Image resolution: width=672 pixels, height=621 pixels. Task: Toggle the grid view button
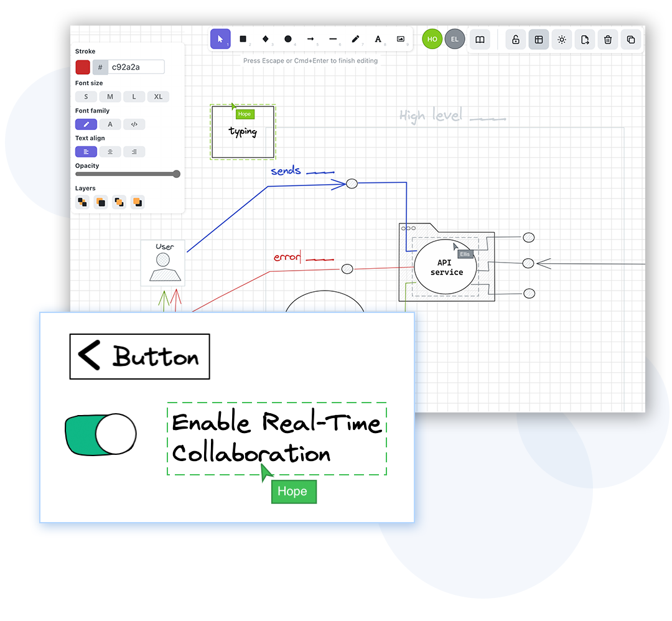coord(539,40)
